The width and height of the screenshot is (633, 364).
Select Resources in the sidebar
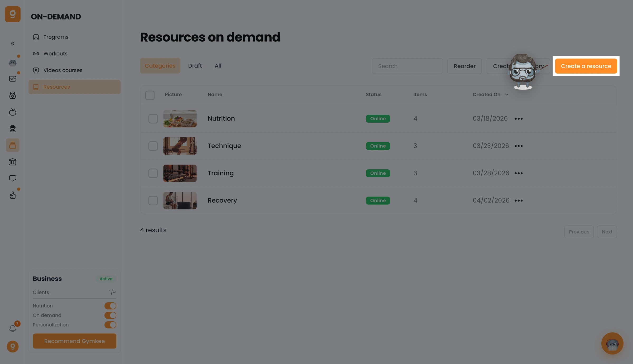click(x=74, y=87)
